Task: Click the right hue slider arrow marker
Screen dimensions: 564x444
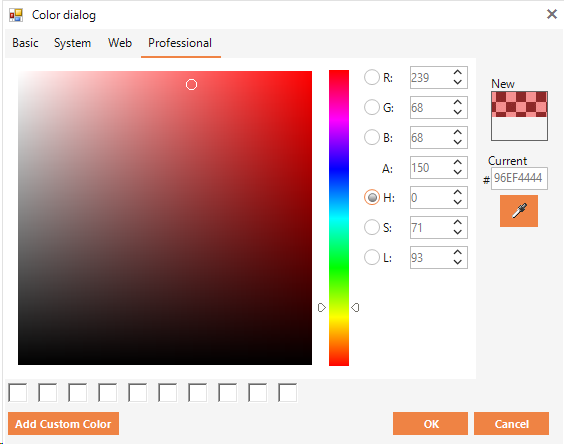Action: pyautogui.click(x=355, y=308)
